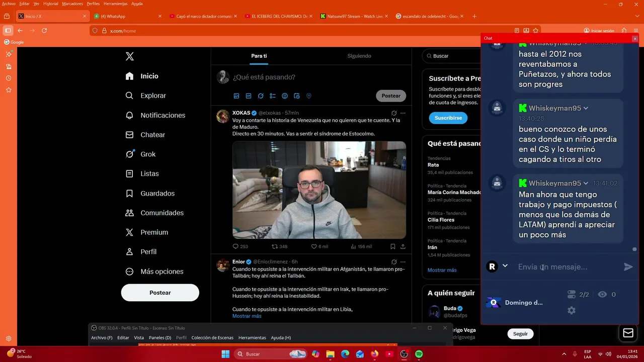644x362 pixels.
Task: Click the Grok enhance icon in composer
Action: coord(261,96)
